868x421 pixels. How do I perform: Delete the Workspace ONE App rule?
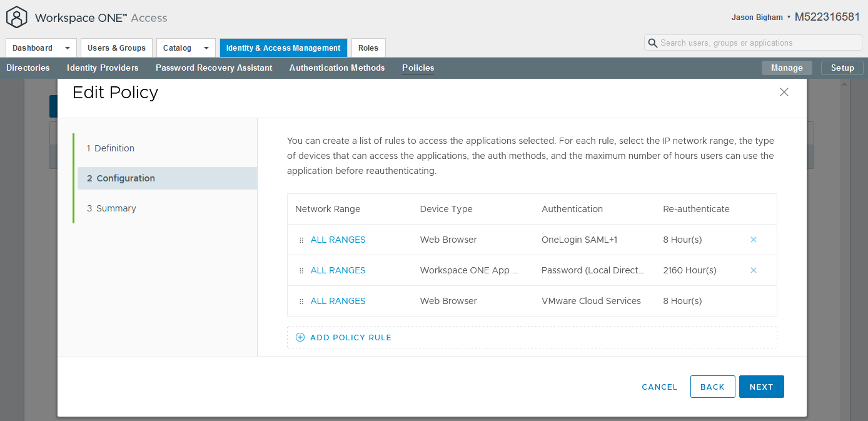coord(753,270)
